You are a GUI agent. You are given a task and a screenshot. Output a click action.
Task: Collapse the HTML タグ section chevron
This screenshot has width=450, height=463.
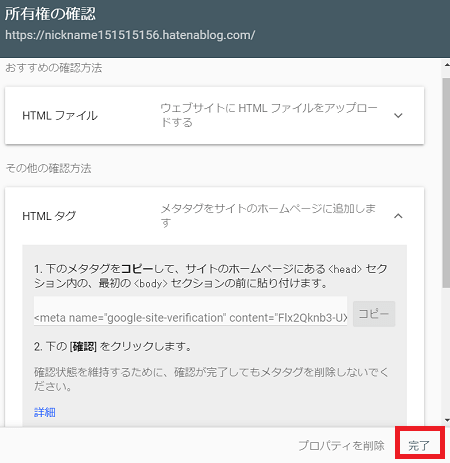(x=398, y=216)
